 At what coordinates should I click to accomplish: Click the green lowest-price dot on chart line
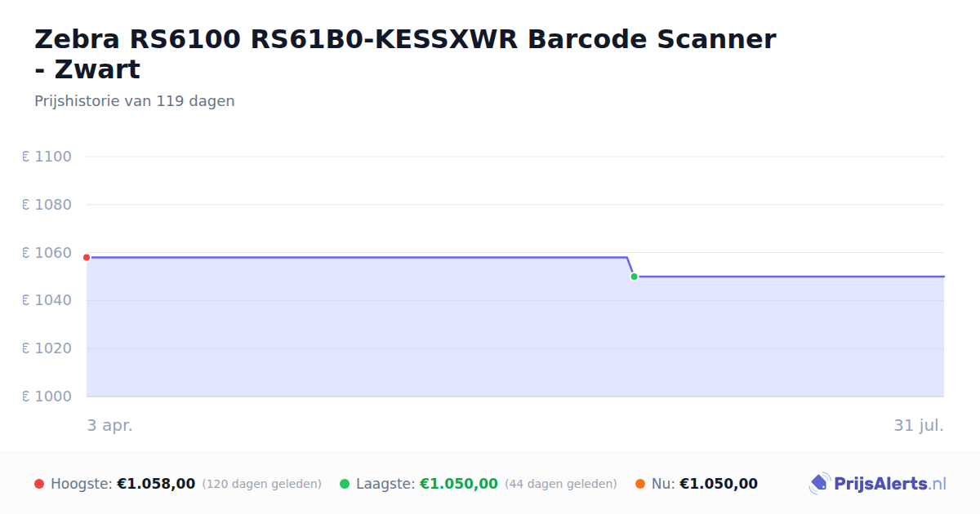pos(634,277)
